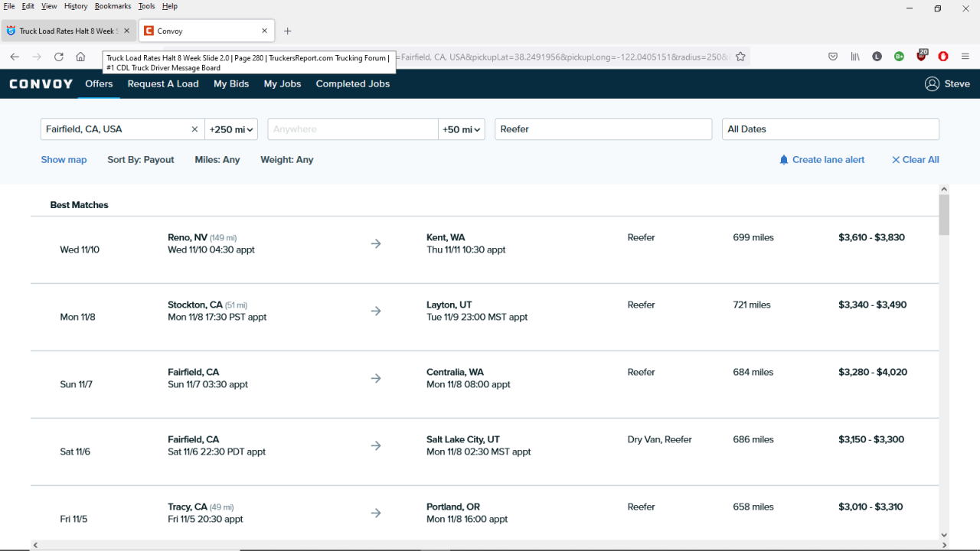The height and width of the screenshot is (551, 980).
Task: Open the Library bookmarks icon
Action: point(855,57)
